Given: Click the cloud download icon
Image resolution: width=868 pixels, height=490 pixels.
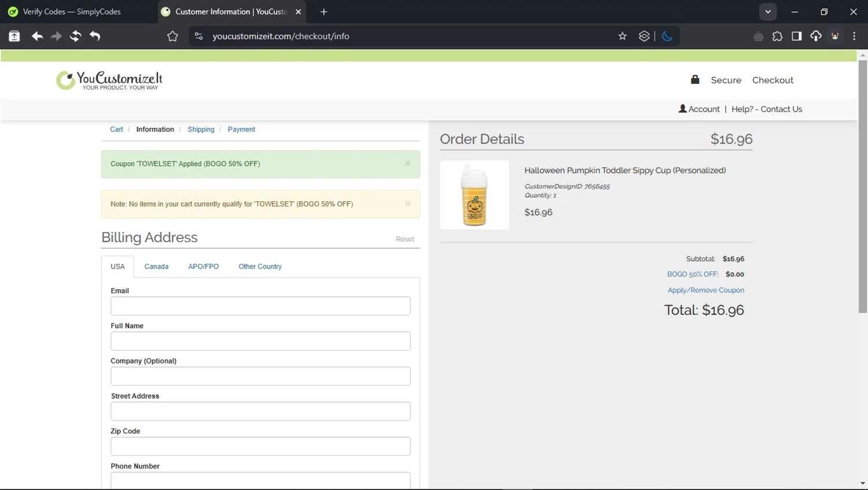Looking at the screenshot, I should pos(816,36).
